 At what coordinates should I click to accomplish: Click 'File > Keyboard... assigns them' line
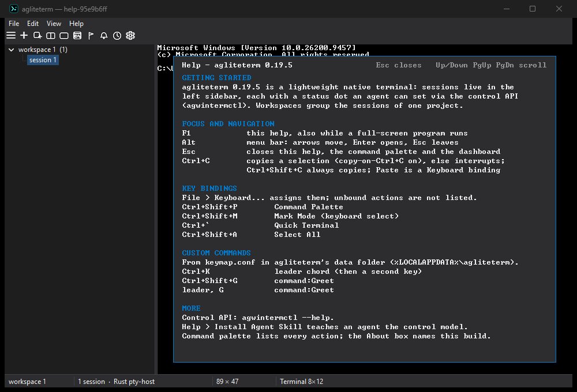tap(329, 198)
